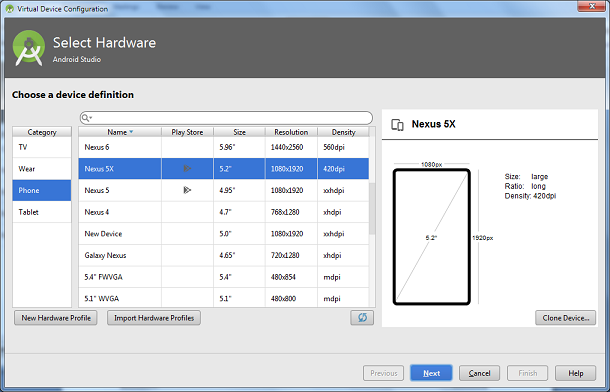
Task: Select the Wear category
Action: click(42, 169)
